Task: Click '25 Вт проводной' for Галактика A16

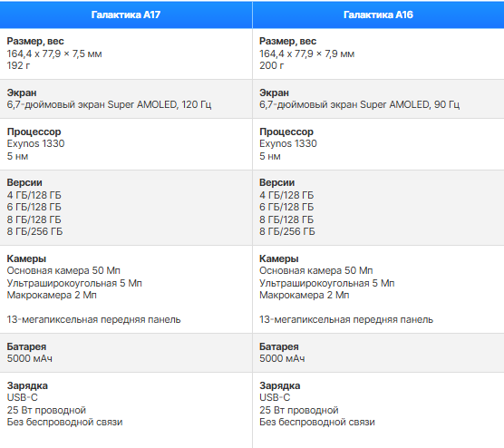Action: click(299, 411)
